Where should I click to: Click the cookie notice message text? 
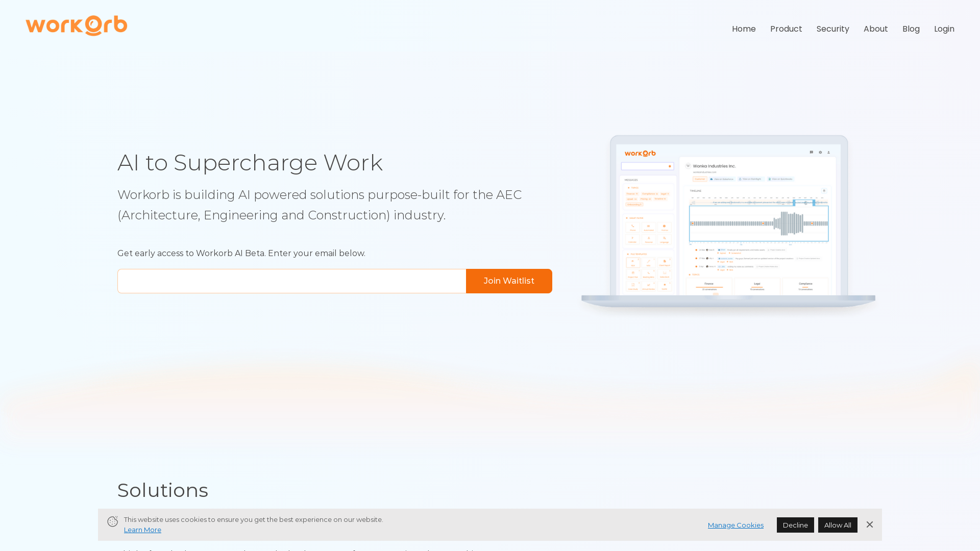tap(254, 519)
